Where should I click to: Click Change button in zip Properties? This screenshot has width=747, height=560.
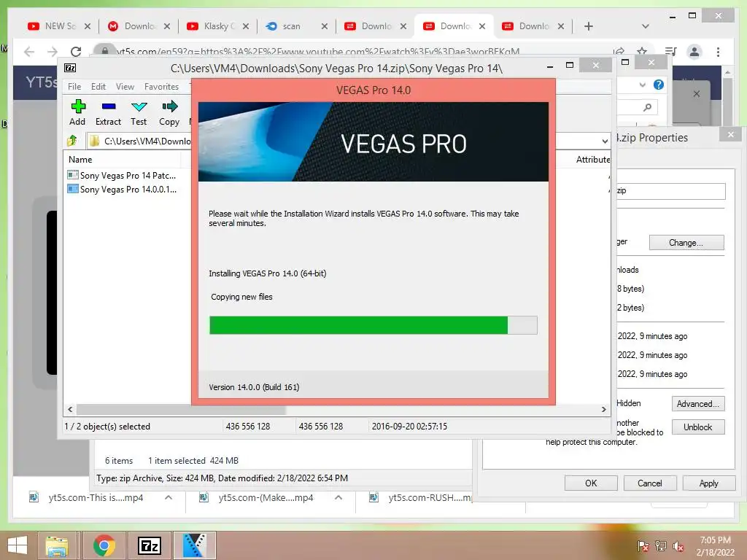[686, 242]
